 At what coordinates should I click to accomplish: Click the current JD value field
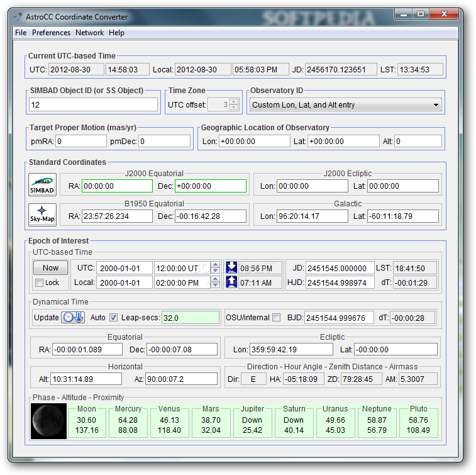[341, 70]
